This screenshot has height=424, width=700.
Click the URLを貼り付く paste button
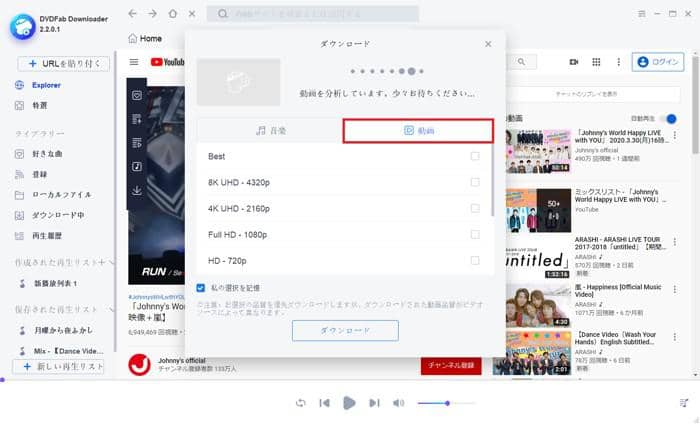pyautogui.click(x=63, y=64)
